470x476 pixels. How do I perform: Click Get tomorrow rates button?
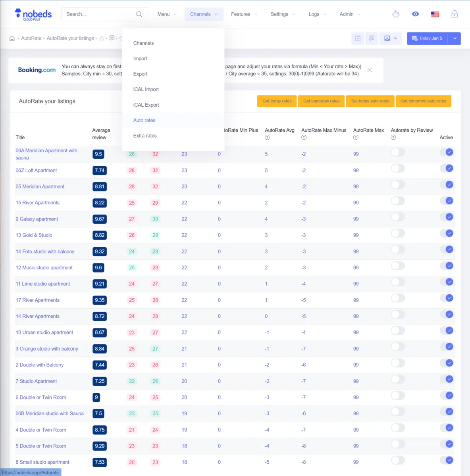[322, 101]
